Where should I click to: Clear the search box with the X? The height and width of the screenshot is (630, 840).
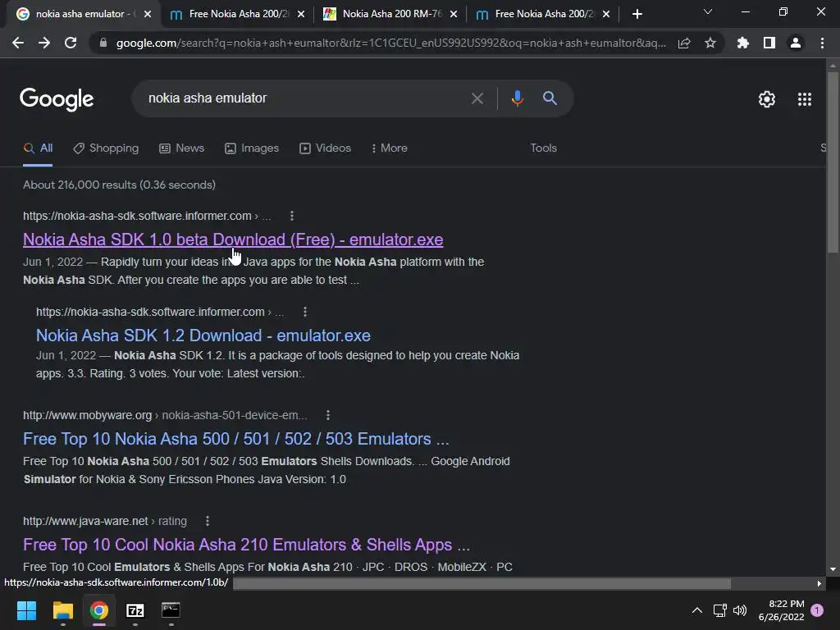click(x=477, y=98)
